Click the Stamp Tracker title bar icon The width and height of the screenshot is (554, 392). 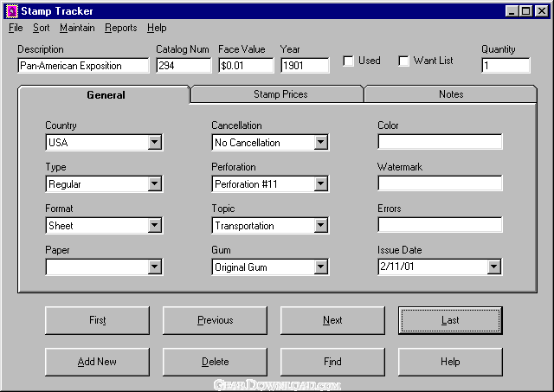(x=10, y=11)
